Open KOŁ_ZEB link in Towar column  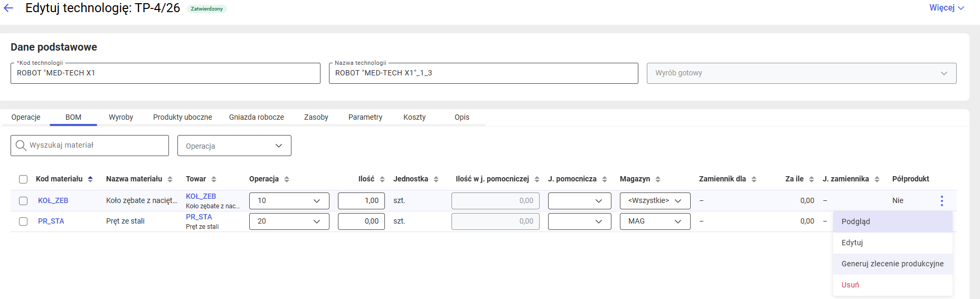coord(201,196)
